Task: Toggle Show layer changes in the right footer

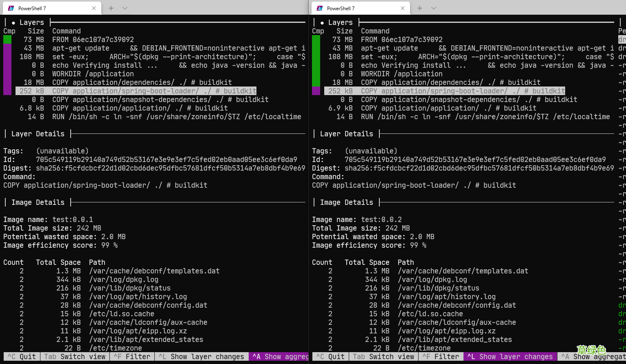Action: [x=510, y=357]
